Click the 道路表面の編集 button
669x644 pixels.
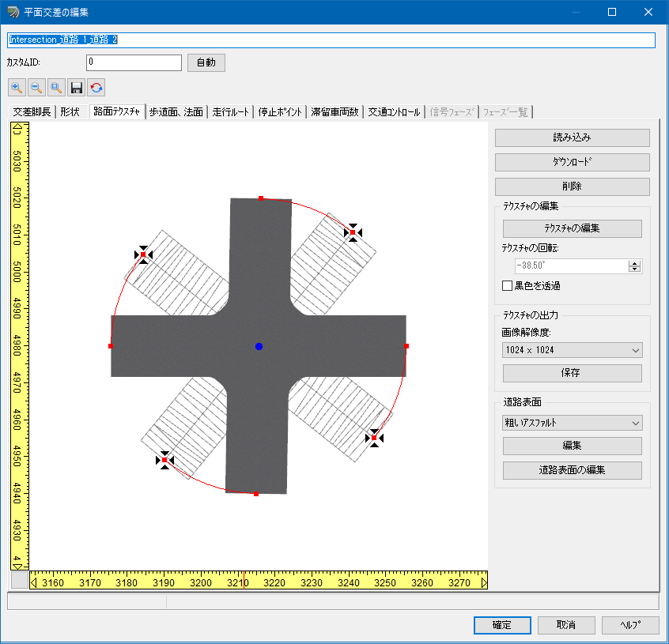(572, 470)
